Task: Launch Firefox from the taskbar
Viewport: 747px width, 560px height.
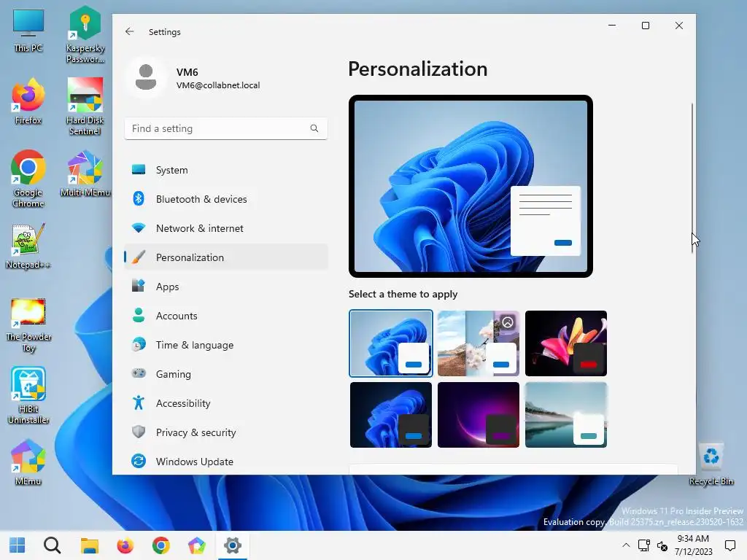Action: (125, 545)
